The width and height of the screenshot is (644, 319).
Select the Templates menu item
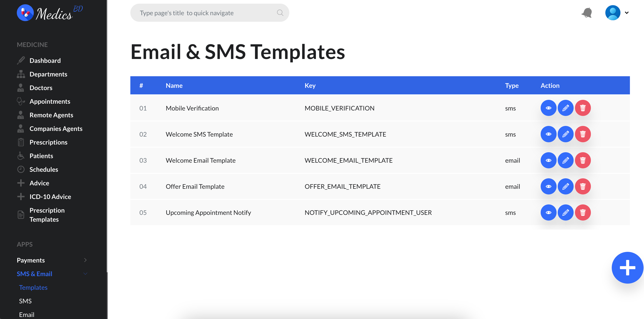(x=33, y=287)
